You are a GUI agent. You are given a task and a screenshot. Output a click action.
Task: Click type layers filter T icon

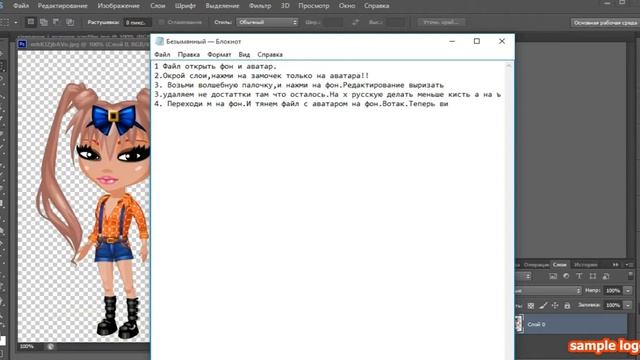579,276
